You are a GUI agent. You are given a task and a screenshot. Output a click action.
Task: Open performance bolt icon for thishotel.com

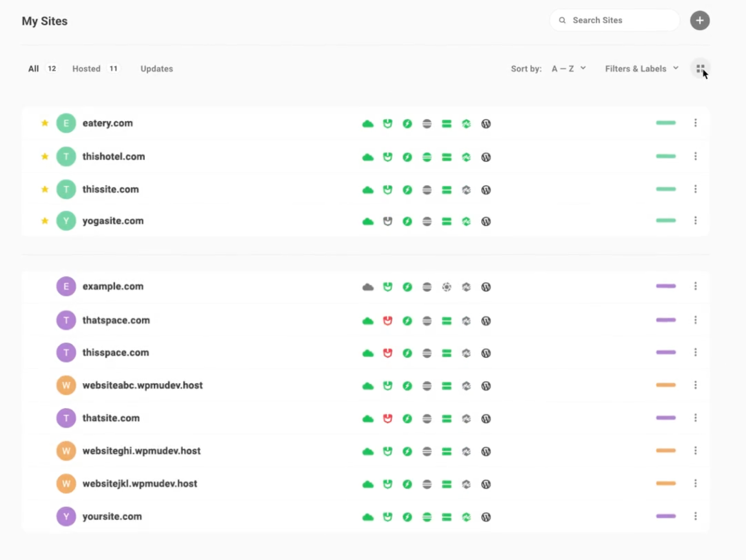[407, 157]
